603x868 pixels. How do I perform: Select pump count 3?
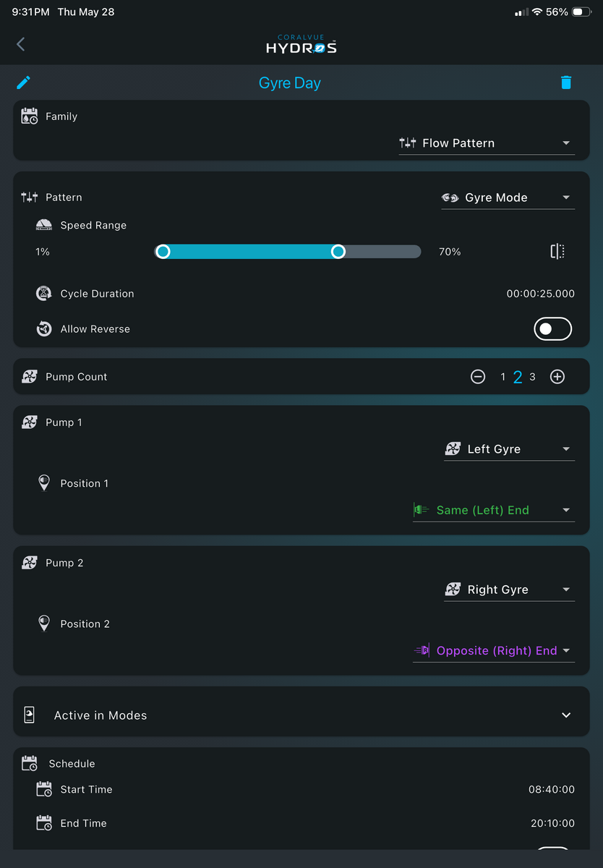pyautogui.click(x=533, y=377)
